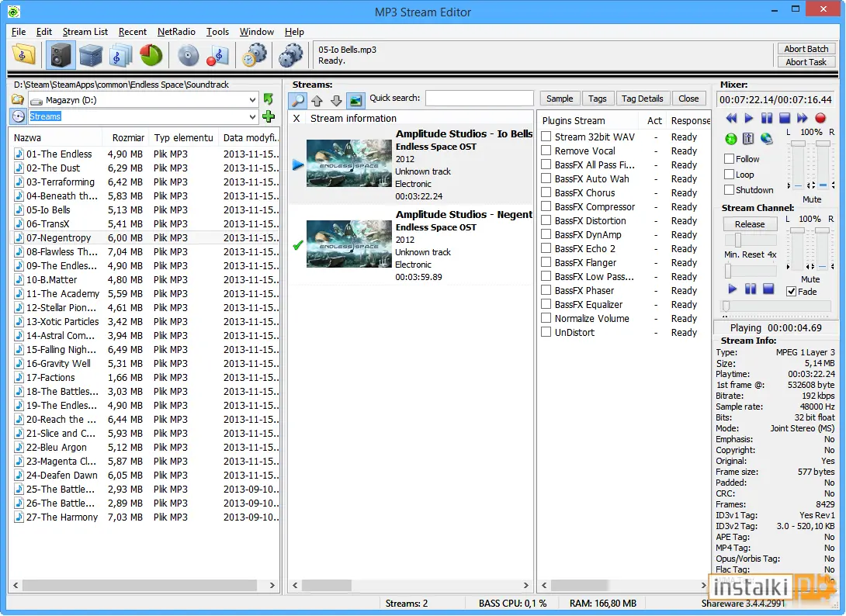The width and height of the screenshot is (846, 616).
Task: Click the mixer play button
Action: pyautogui.click(x=749, y=118)
